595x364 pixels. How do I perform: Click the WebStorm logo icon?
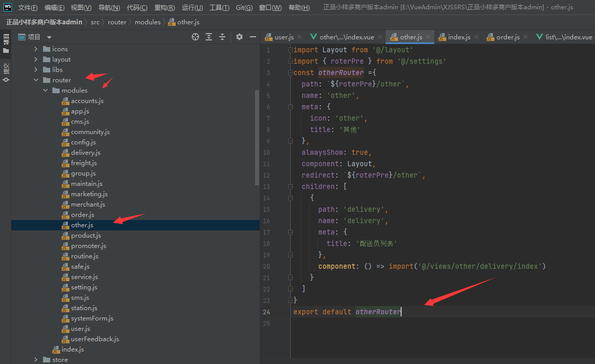tap(8, 7)
